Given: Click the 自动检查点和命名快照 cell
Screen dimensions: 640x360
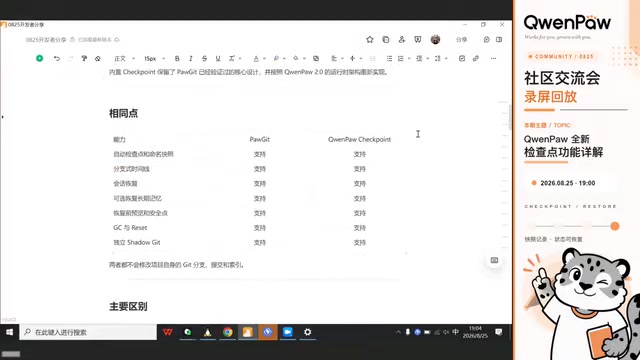Looking at the screenshot, I should coord(143,154).
